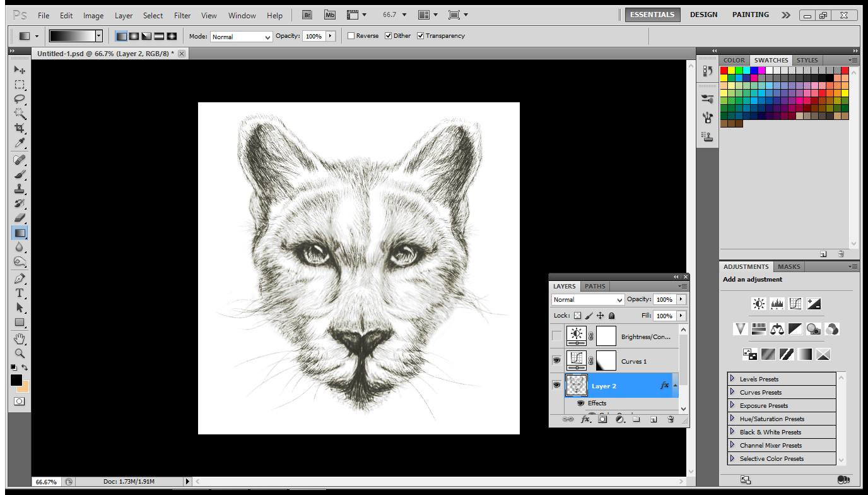The width and height of the screenshot is (868, 495).
Task: Uncheck the Transparency checkbox
Action: pos(421,36)
